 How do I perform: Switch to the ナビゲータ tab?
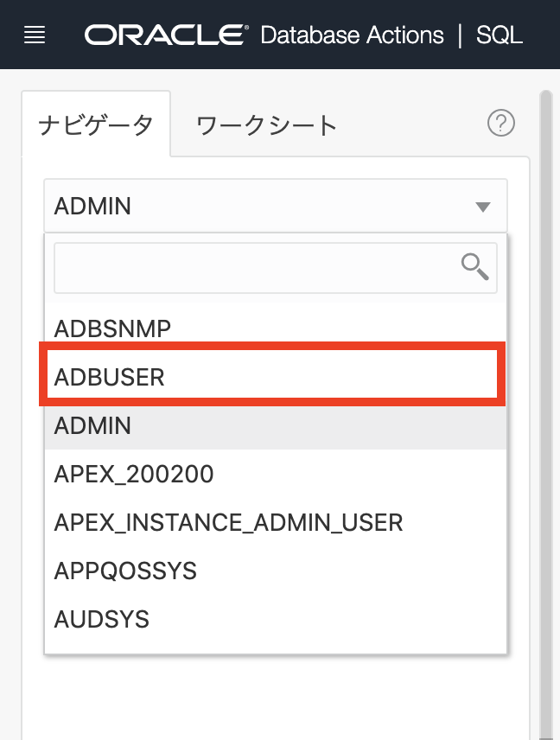[x=96, y=125]
